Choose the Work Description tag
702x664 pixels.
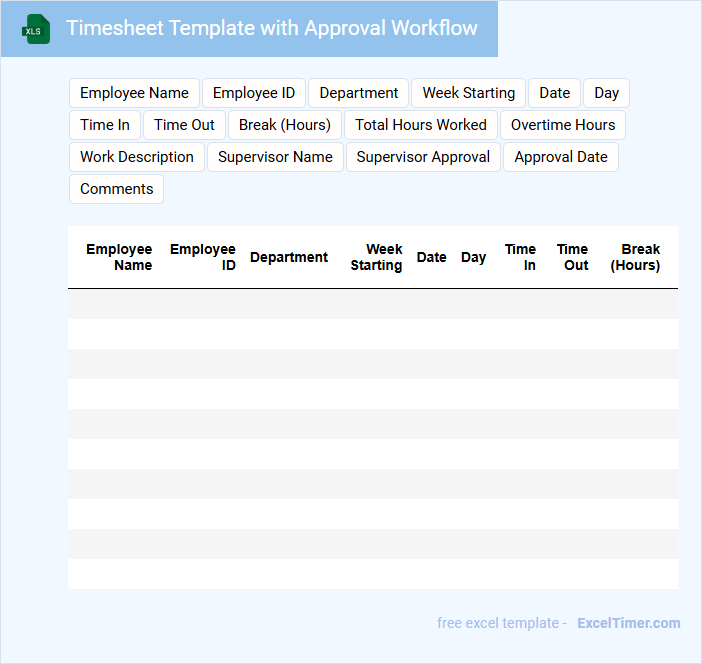click(x=137, y=157)
